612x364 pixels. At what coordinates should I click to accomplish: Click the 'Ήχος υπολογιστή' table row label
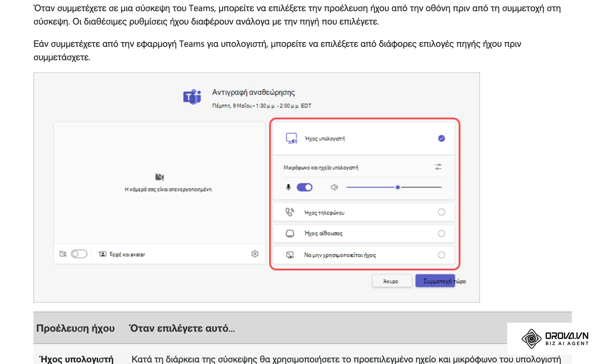coord(76,359)
